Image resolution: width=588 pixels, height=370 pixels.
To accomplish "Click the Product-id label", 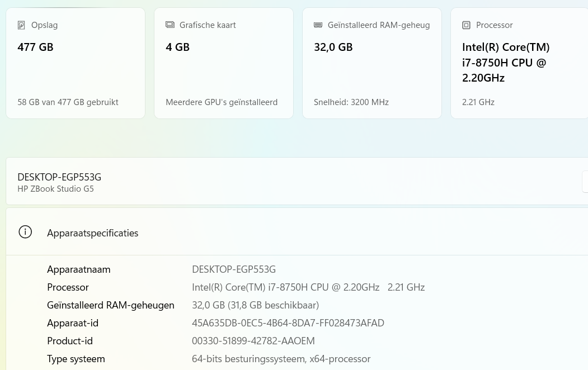I will pos(70,341).
